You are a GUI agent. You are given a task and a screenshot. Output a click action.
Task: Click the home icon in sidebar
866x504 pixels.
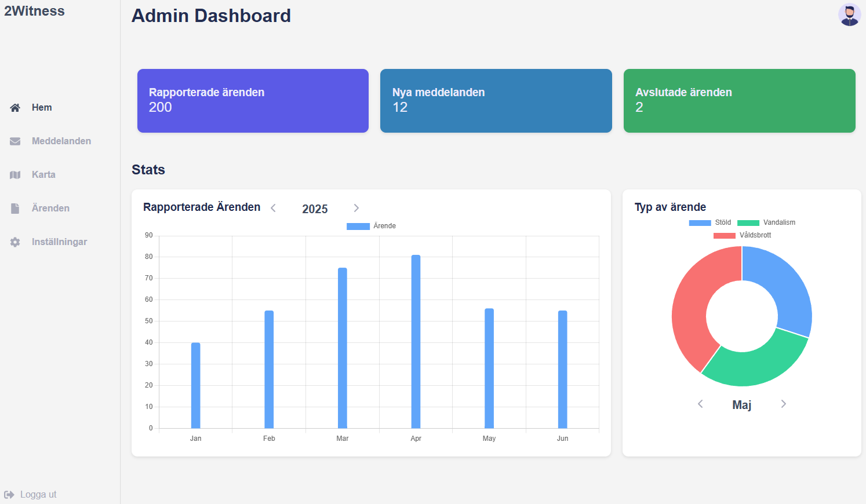point(15,108)
